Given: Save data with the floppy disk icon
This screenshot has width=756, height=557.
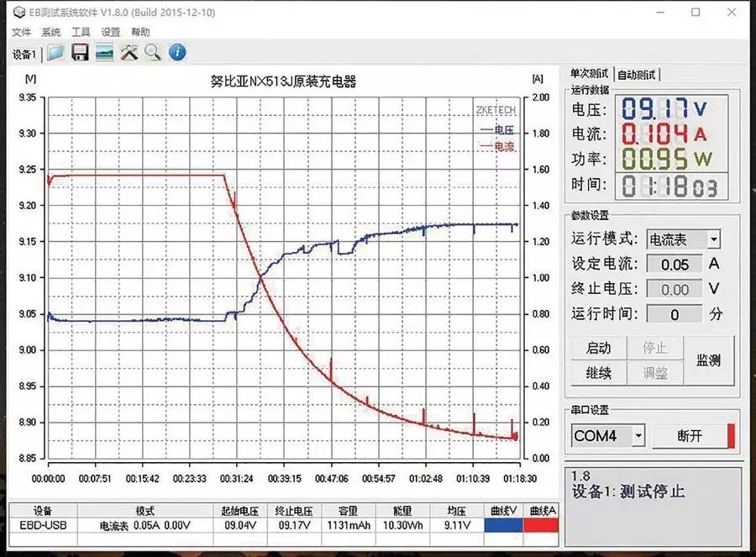Looking at the screenshot, I should (x=80, y=52).
